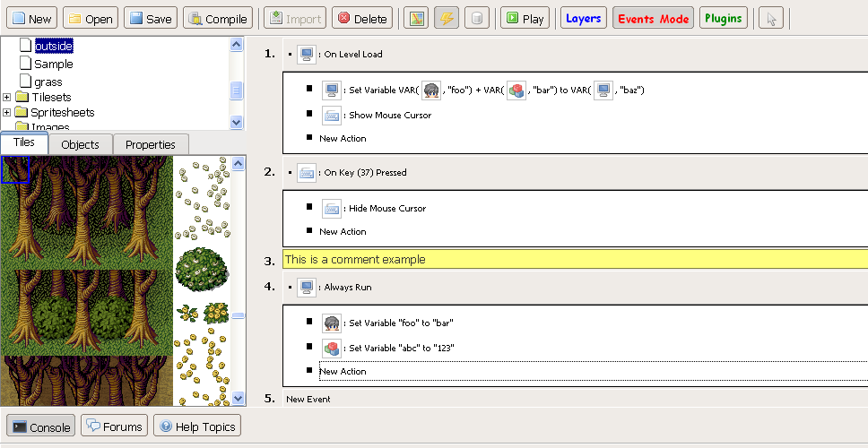Open the Forums button

[x=114, y=426]
